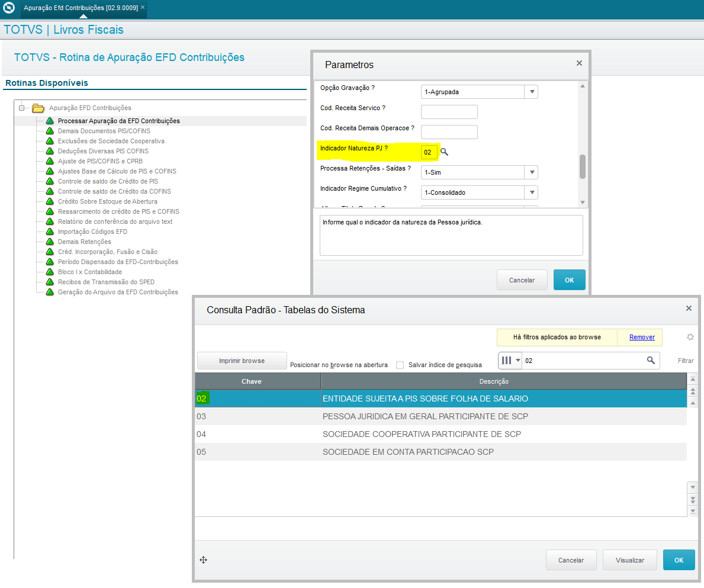Click green icon beside Crédito Sobre Estoque de Abertura

(x=50, y=201)
